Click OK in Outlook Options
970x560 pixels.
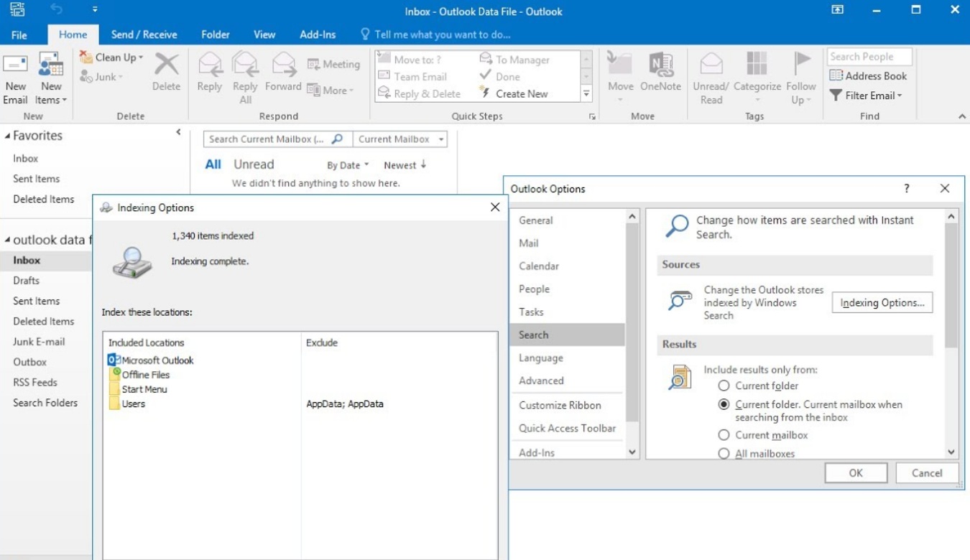856,473
